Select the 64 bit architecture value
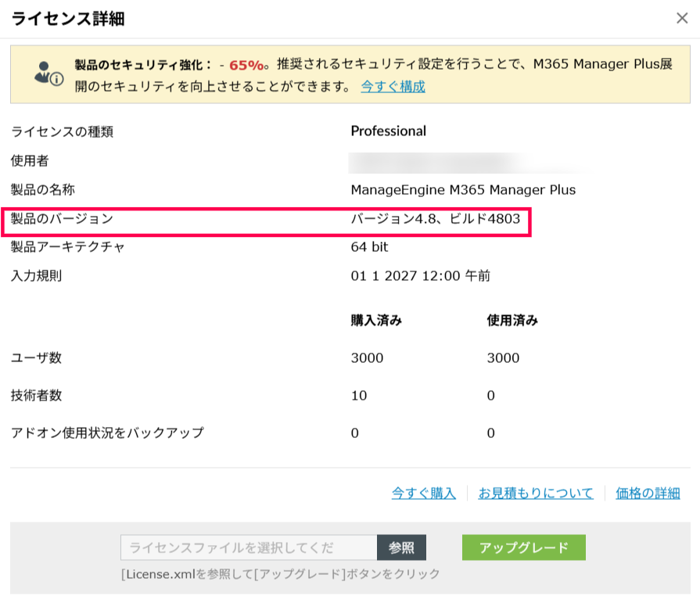700x603 pixels. tap(369, 247)
